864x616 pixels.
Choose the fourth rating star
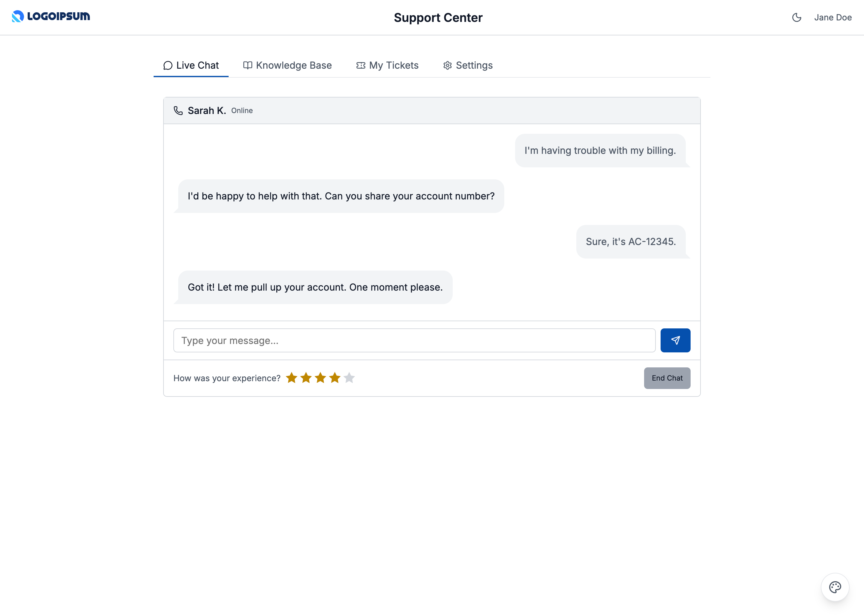pos(335,378)
